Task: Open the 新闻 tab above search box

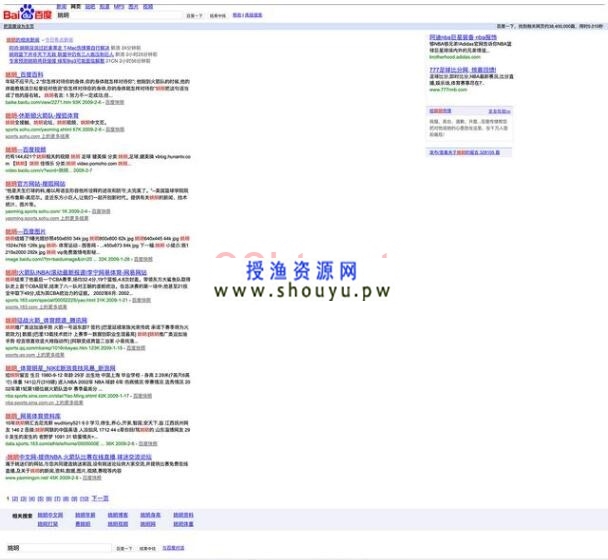Action: (61, 7)
